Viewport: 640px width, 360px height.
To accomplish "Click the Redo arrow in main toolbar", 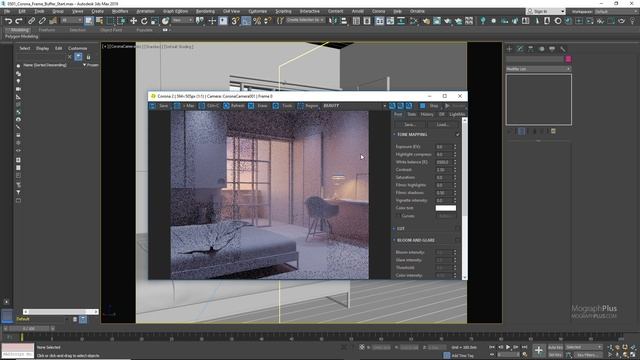I will pos(19,21).
